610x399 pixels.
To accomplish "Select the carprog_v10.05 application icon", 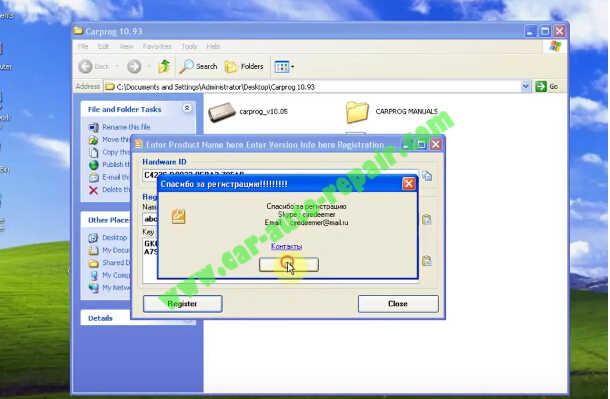I will click(222, 112).
